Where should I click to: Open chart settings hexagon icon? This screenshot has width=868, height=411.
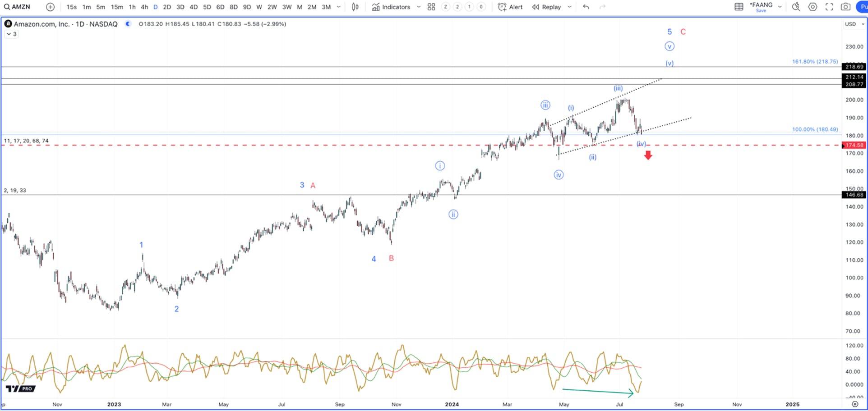[x=813, y=7]
